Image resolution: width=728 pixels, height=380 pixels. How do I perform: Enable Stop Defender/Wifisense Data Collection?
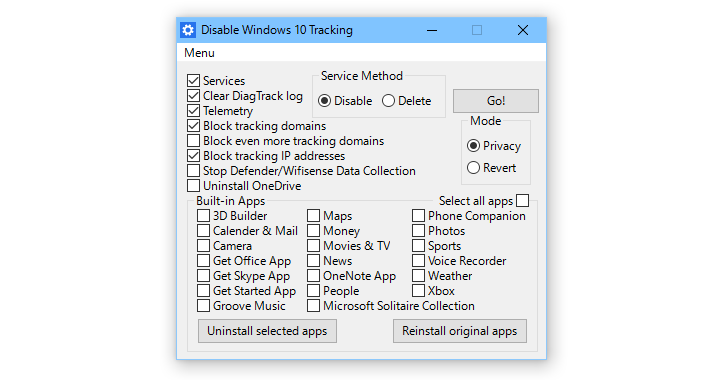click(194, 170)
